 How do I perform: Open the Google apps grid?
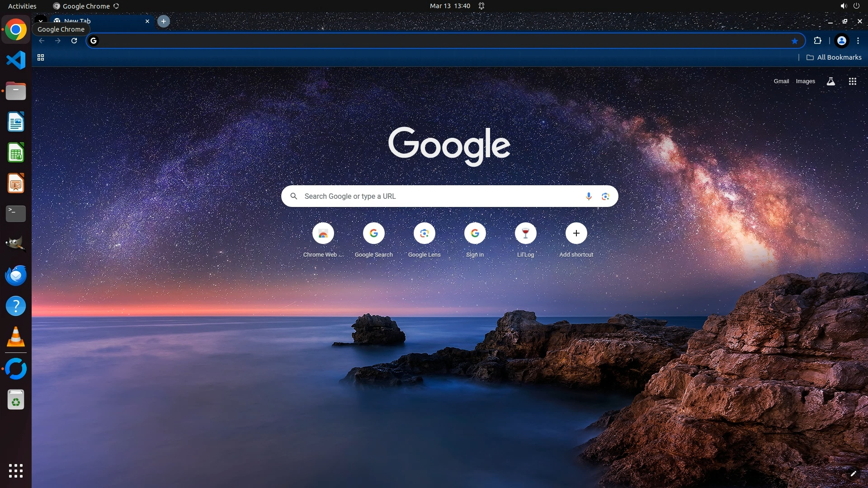(852, 81)
